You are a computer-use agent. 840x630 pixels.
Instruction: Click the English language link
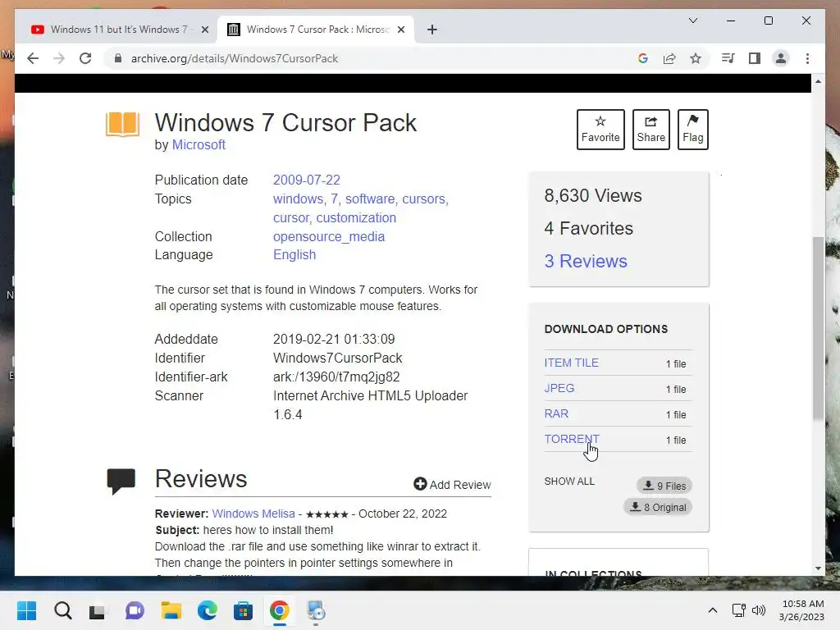tap(294, 255)
